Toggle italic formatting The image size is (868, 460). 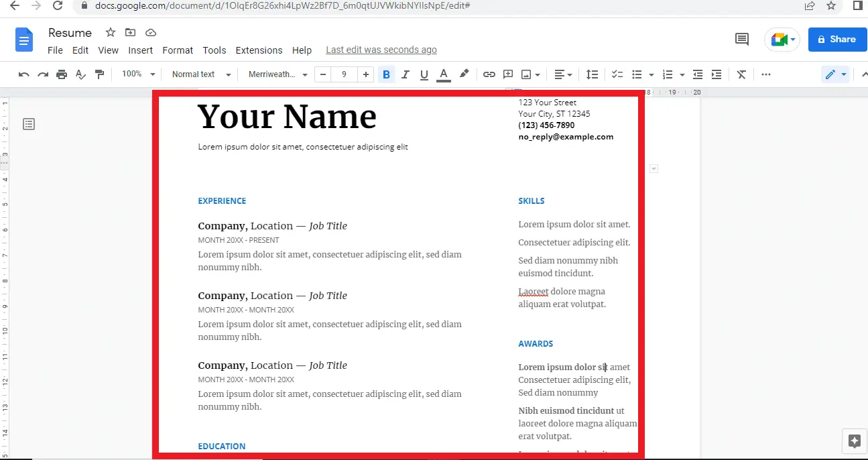pyautogui.click(x=405, y=74)
